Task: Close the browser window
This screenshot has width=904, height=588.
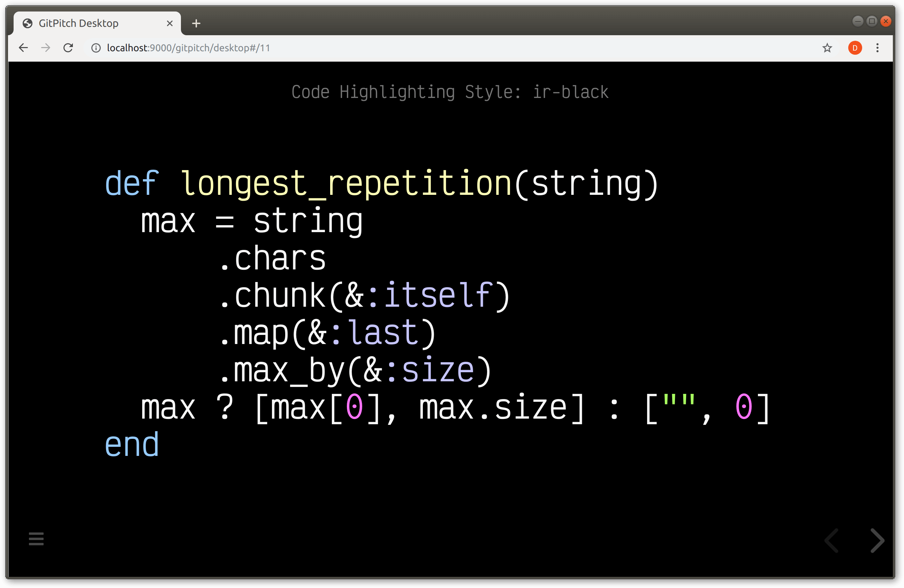Action: 886,21
